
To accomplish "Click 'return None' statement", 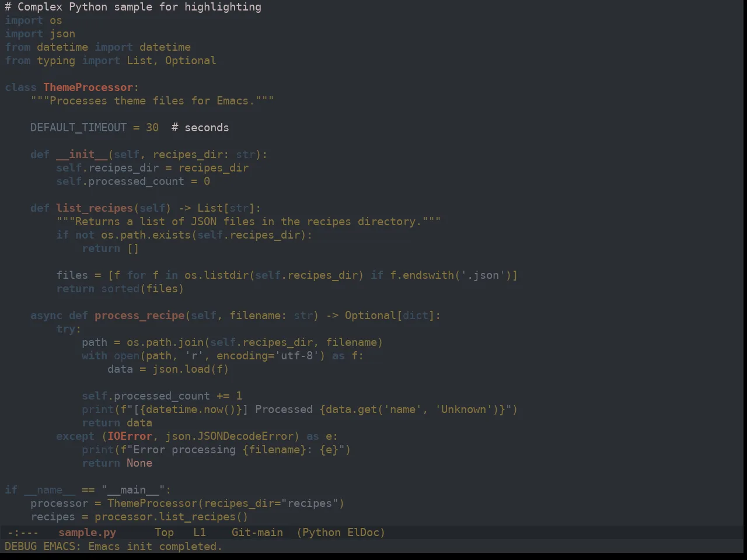I will pos(117,463).
